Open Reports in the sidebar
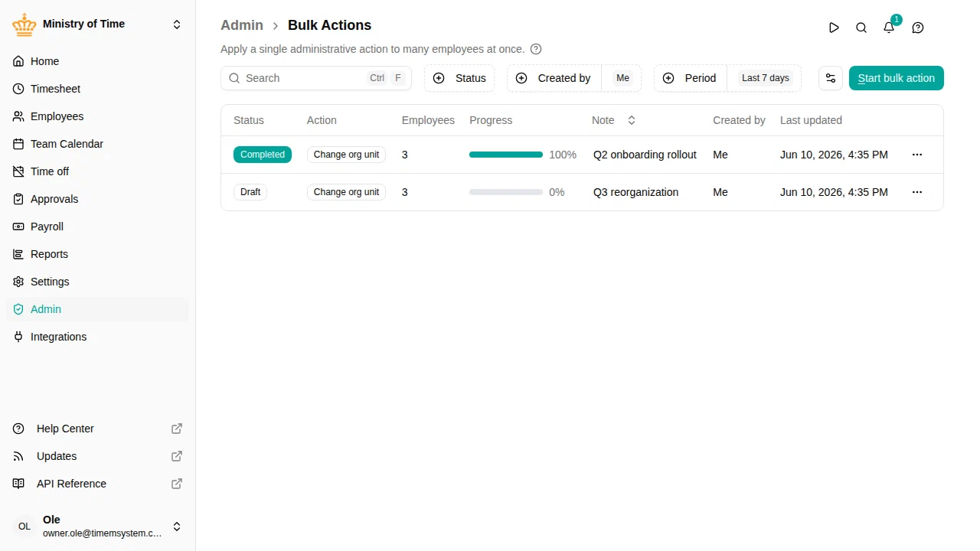Viewport: 980px width, 551px height. [98, 254]
